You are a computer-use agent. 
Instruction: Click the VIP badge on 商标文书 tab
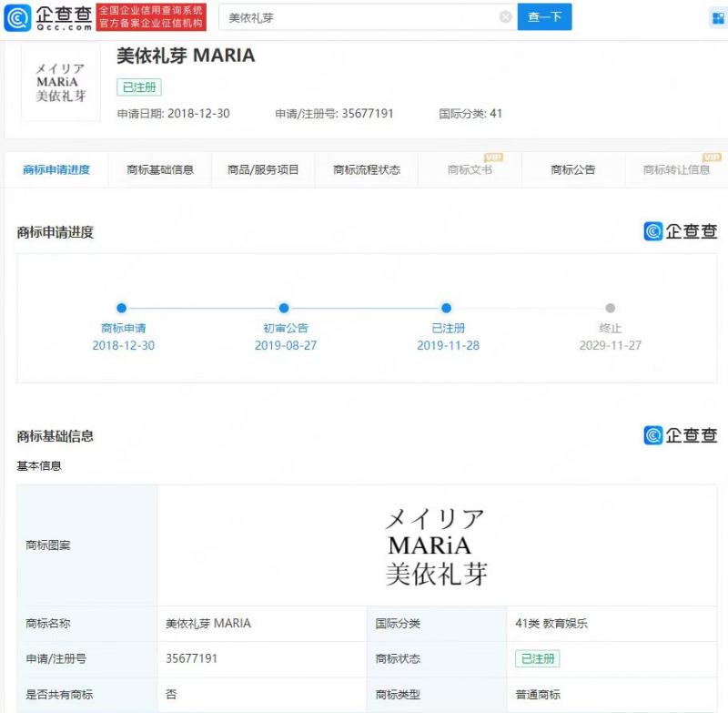(x=493, y=158)
